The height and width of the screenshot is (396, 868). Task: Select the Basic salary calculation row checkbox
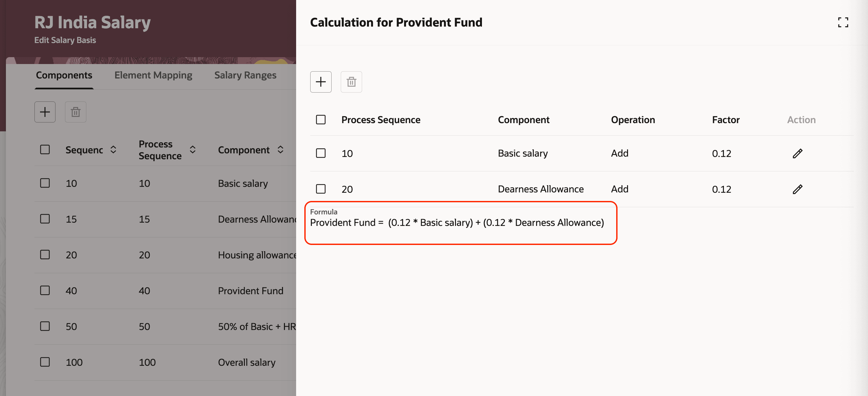point(320,153)
